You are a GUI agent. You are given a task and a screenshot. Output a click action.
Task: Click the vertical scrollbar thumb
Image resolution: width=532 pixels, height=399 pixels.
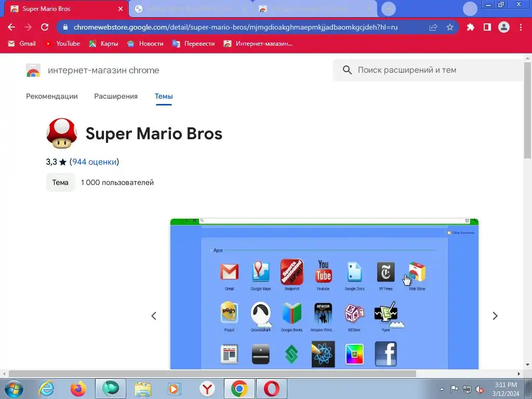[x=528, y=110]
